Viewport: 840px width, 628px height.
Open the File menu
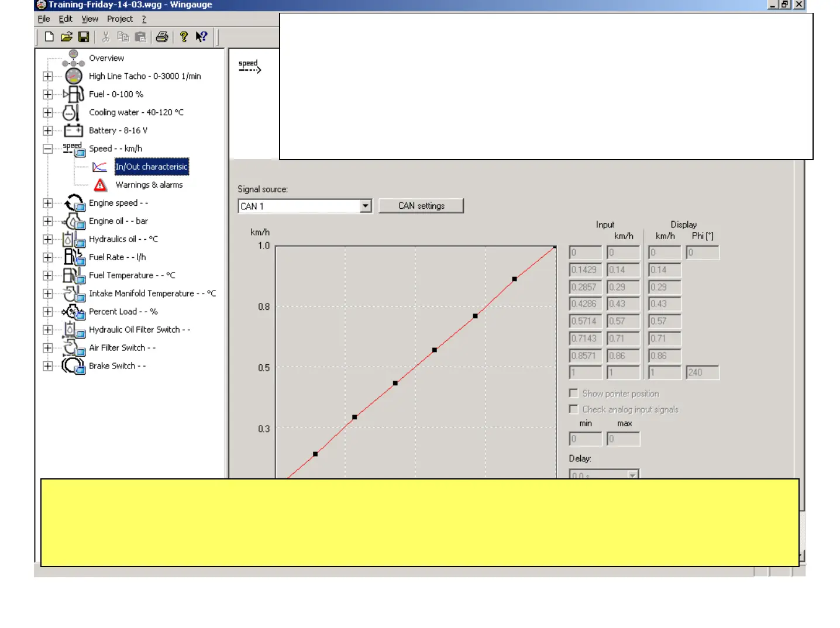point(44,19)
